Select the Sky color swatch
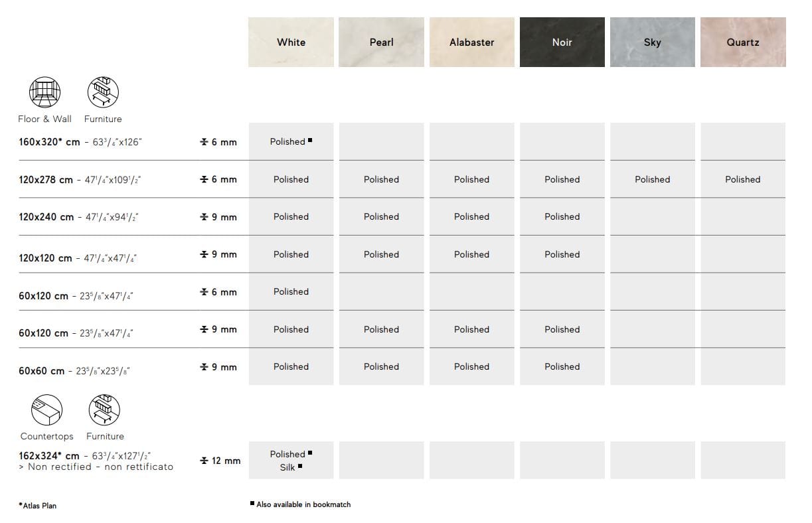812x523 pixels. [652, 42]
